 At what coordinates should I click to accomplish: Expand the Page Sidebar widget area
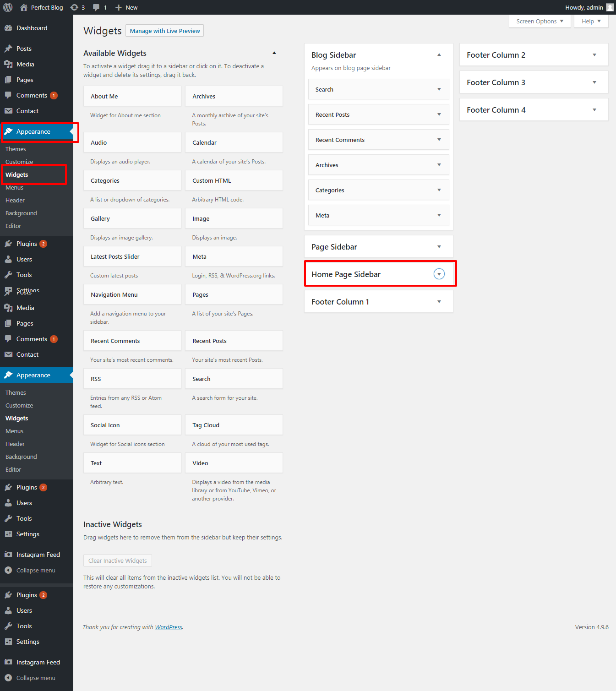click(439, 247)
